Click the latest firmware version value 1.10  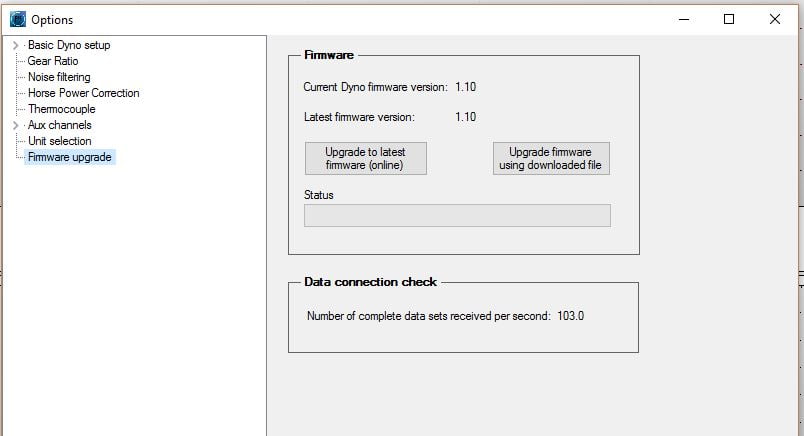tap(466, 117)
